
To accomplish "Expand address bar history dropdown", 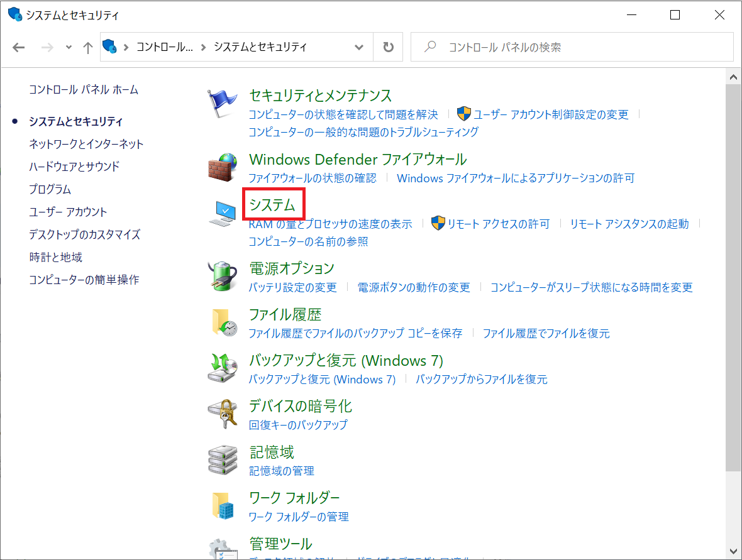I will pyautogui.click(x=359, y=47).
